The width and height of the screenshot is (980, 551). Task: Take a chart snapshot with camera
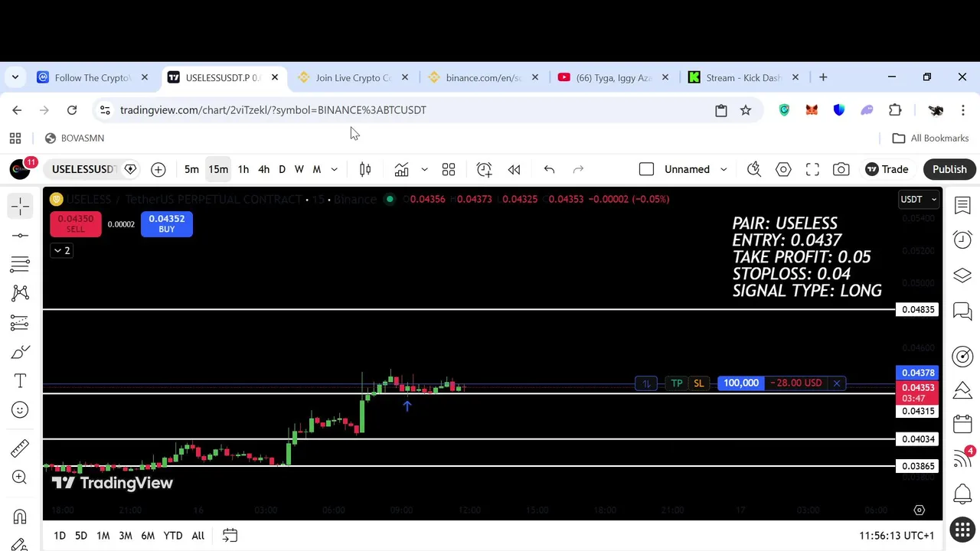click(x=841, y=169)
